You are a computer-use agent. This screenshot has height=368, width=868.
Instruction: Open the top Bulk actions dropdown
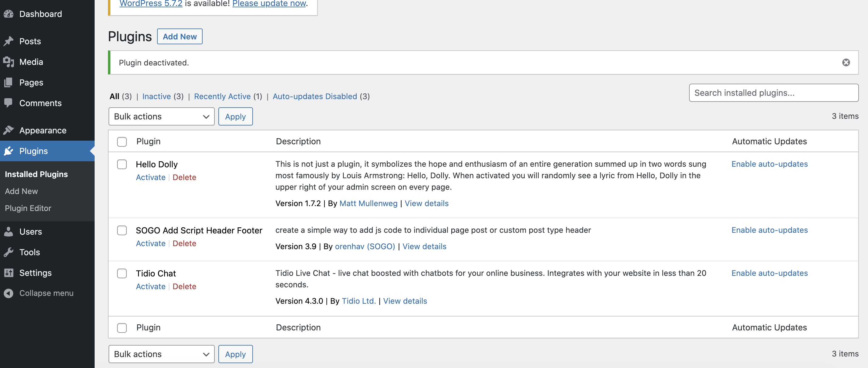point(161,116)
